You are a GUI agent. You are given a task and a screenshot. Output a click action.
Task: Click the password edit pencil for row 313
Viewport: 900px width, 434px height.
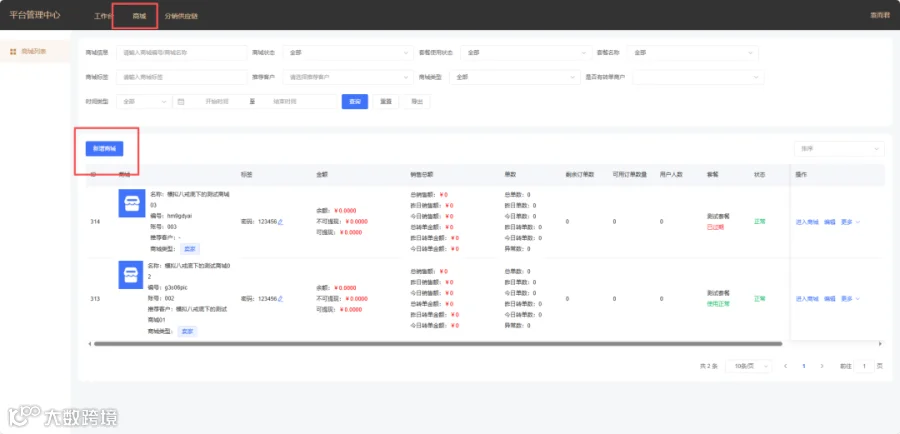coord(281,299)
